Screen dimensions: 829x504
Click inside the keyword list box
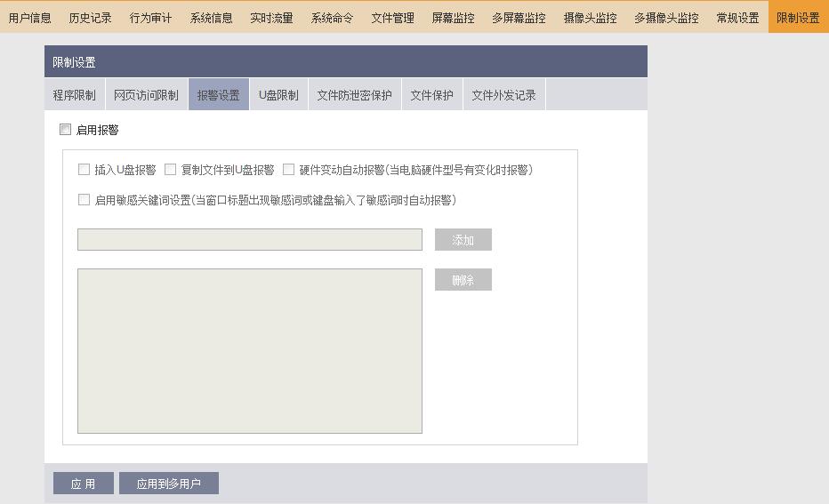click(x=249, y=351)
